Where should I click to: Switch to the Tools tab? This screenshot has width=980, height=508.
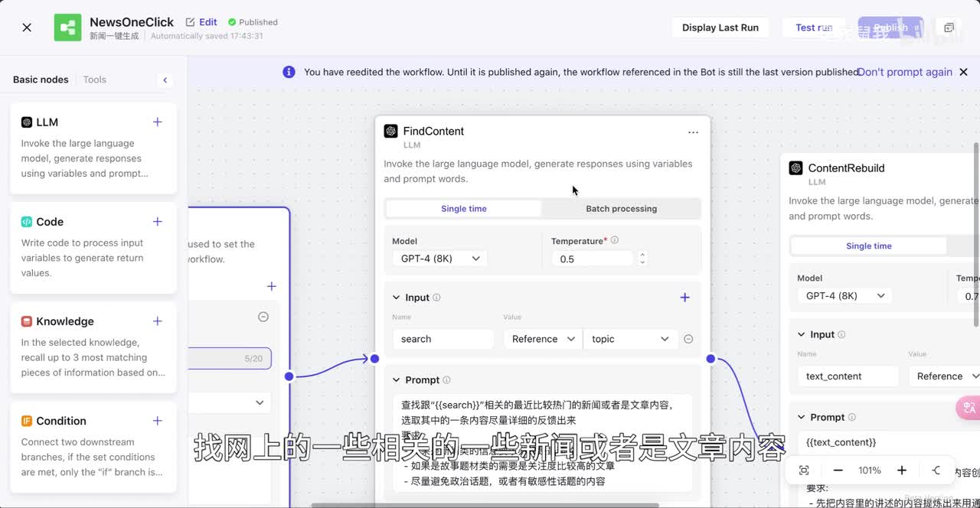coord(94,80)
